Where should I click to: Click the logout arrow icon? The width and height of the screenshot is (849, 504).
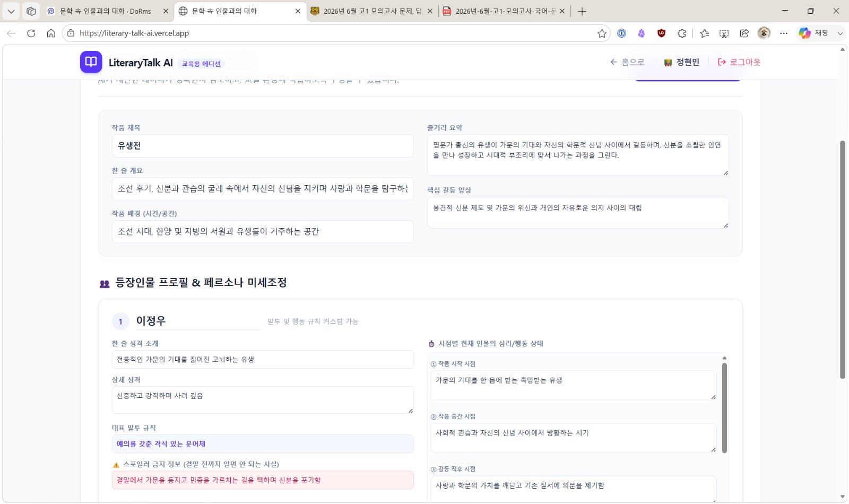[722, 62]
